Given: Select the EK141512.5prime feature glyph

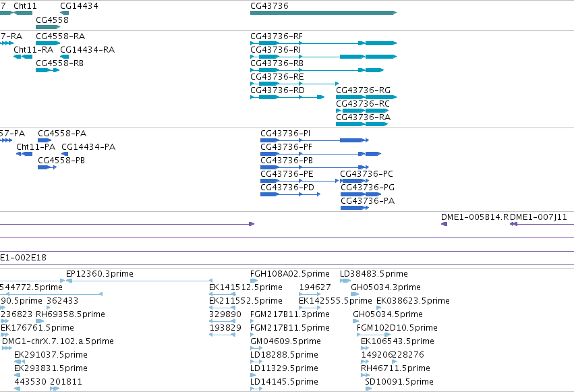Looking at the screenshot, I should 222,294.
